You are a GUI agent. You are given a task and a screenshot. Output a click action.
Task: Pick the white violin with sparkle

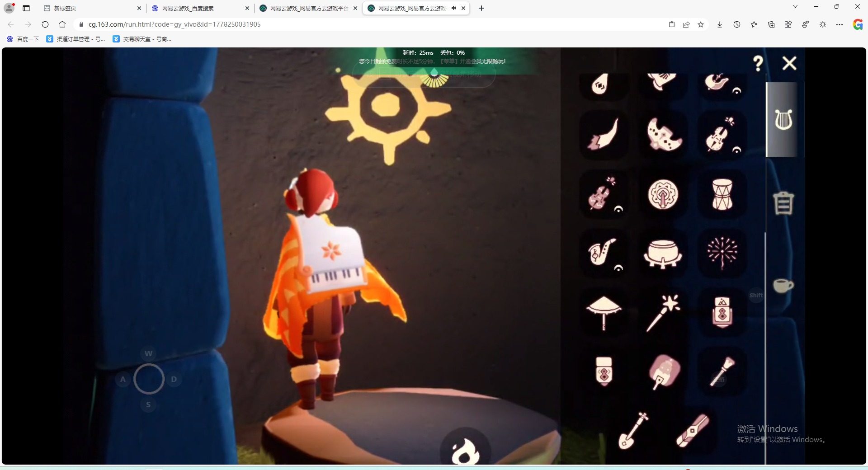(722, 134)
